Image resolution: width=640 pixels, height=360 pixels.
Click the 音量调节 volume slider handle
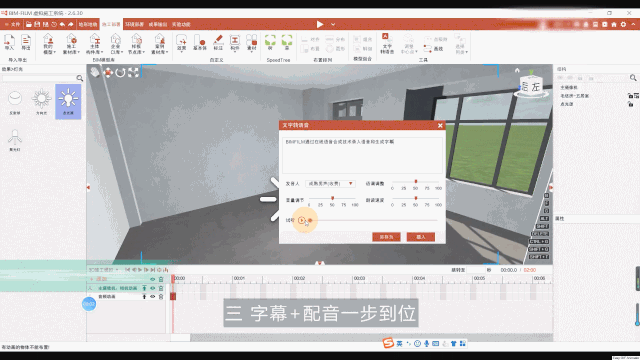[x=333, y=198]
